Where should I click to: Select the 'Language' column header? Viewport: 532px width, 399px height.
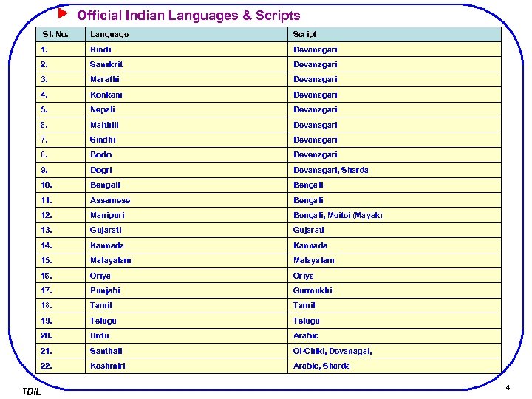tap(187, 34)
